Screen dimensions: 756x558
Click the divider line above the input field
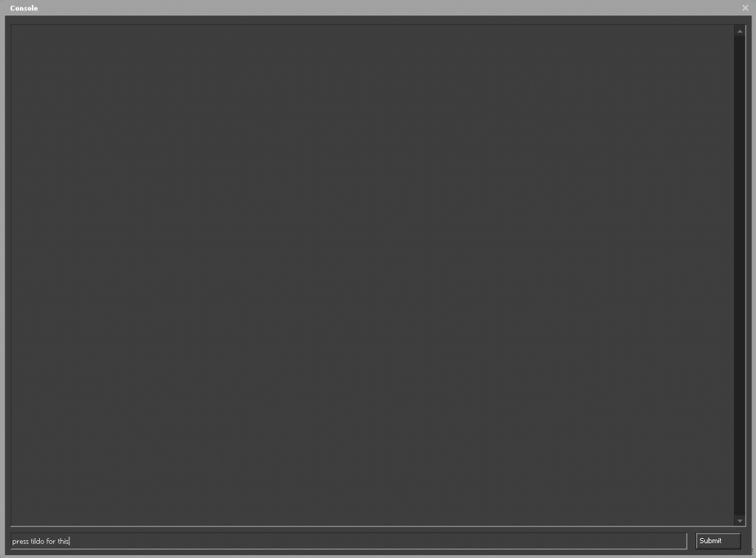coord(377,526)
